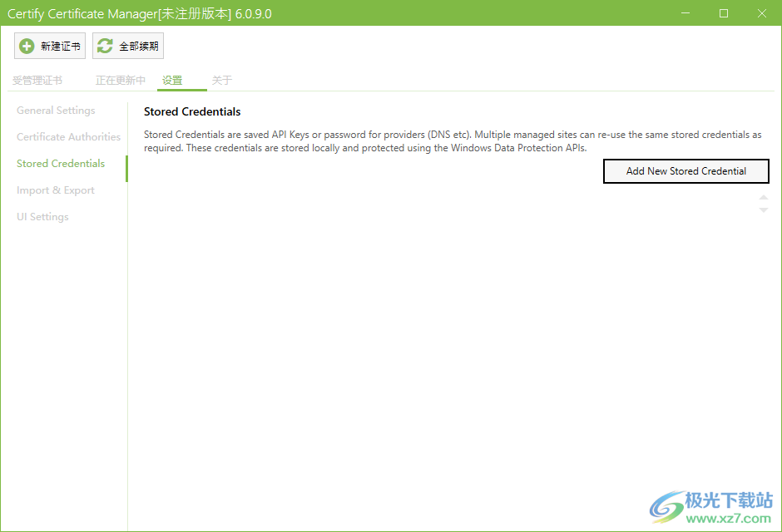
Task: Go to Certificate Authorities settings
Action: 68,137
